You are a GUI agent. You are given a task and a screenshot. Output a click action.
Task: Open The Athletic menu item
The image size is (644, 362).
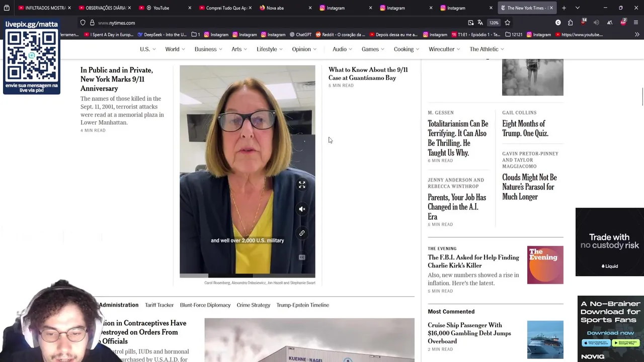pyautogui.click(x=487, y=49)
